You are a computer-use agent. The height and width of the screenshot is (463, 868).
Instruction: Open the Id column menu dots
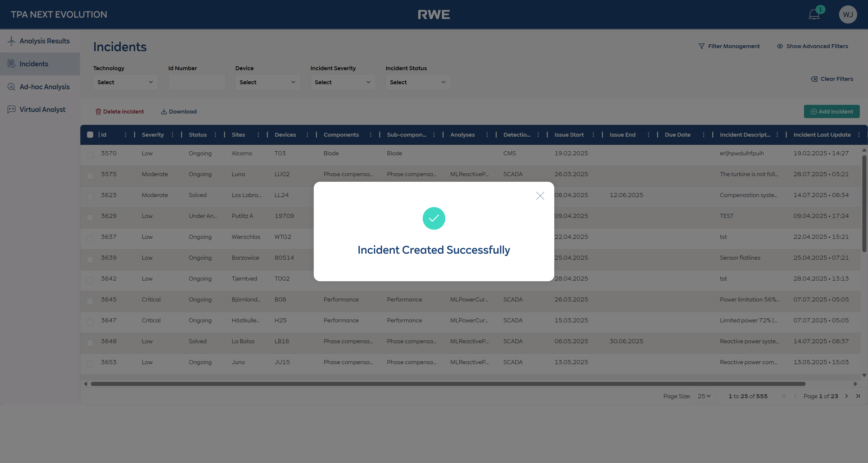[125, 135]
